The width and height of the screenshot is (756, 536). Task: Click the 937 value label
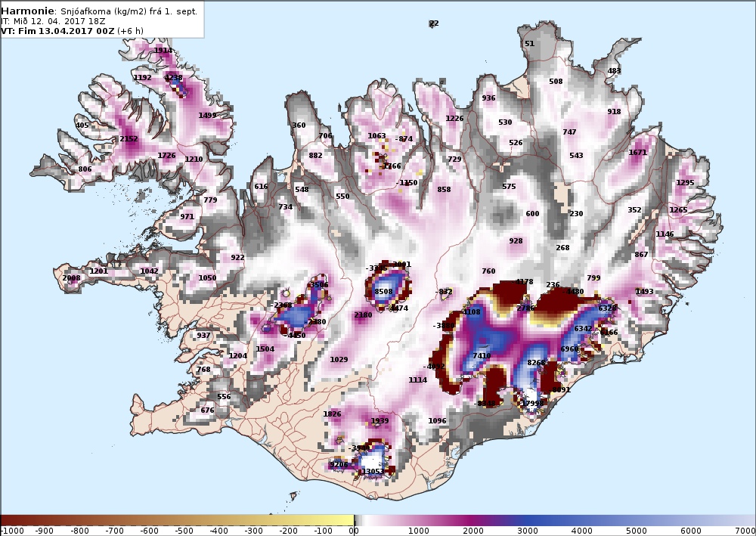[203, 335]
